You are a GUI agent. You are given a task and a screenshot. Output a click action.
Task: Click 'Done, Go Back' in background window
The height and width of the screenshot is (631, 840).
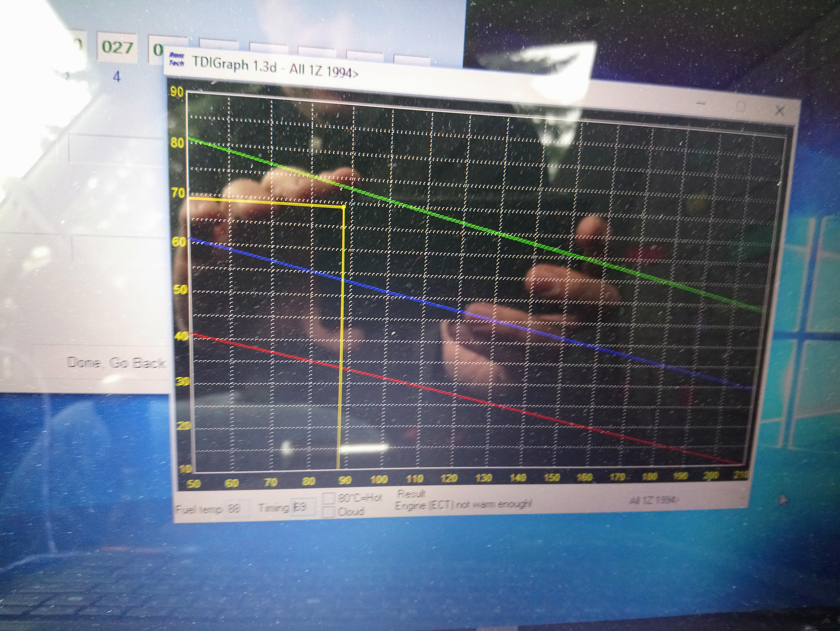[116, 363]
